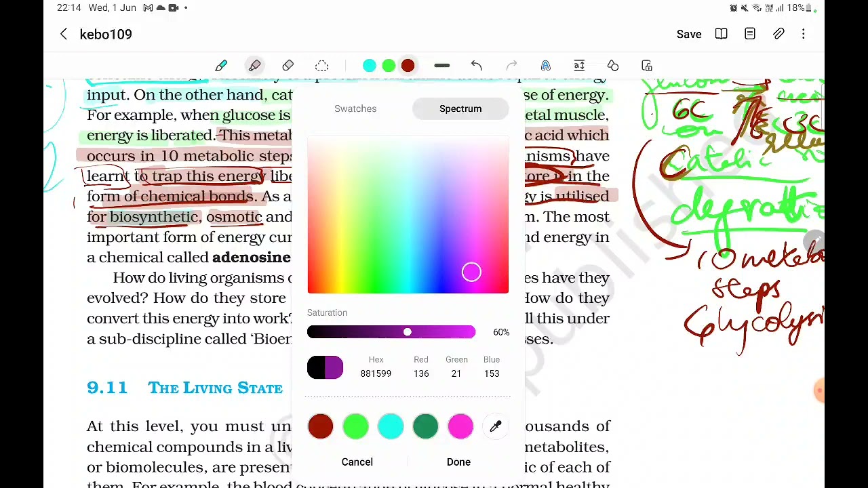Screen dimensions: 868x488
Task: Open the more options menu
Action: tap(804, 34)
